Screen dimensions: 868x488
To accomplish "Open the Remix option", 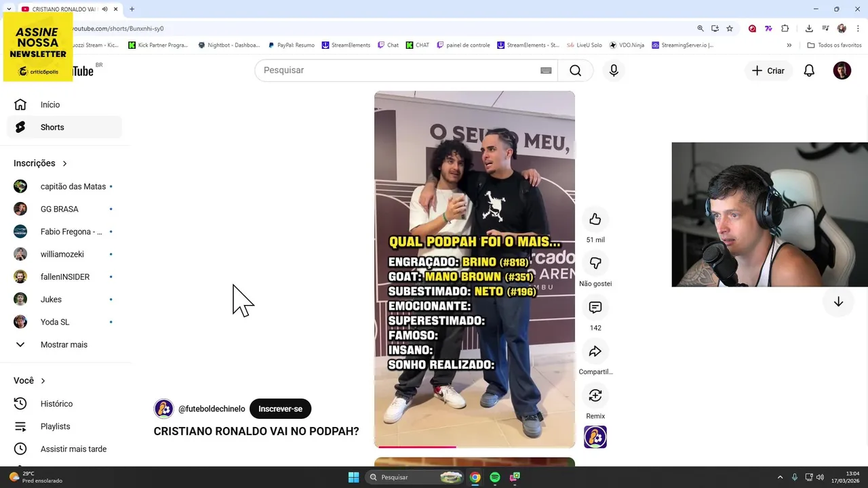I will (595, 395).
